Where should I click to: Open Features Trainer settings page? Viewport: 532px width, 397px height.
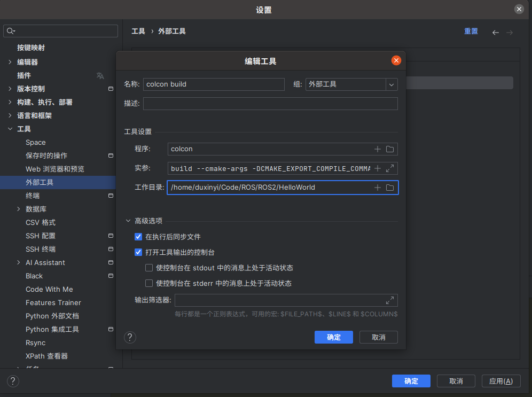(53, 302)
